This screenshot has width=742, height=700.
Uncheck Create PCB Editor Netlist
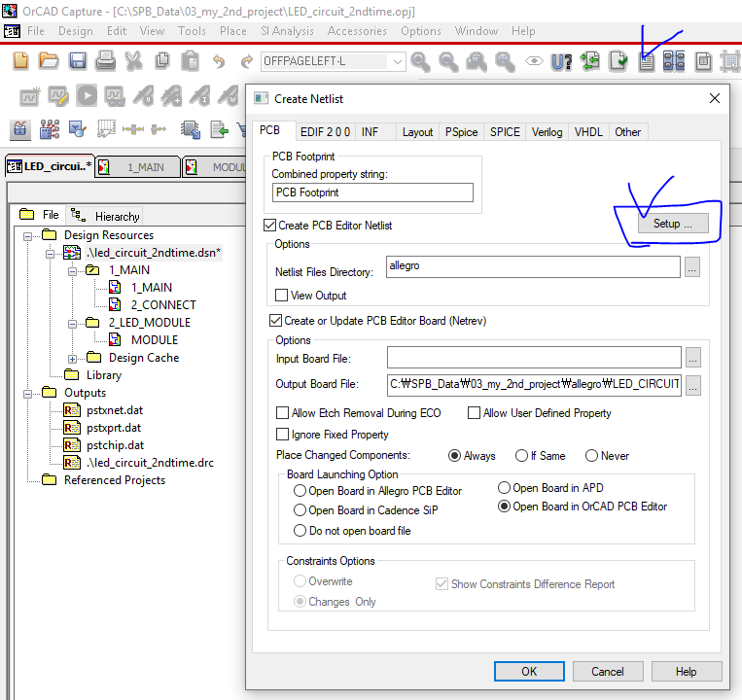[269, 226]
